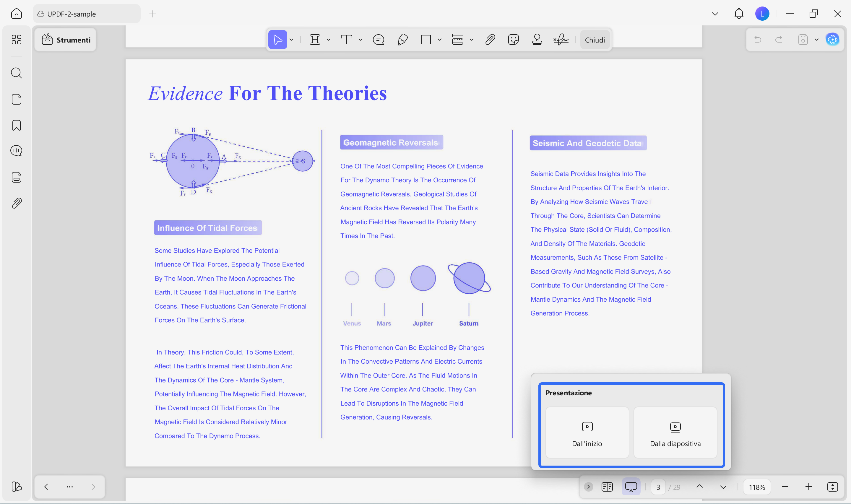The image size is (851, 504).
Task: Toggle the fit page mode icon
Action: (832, 487)
